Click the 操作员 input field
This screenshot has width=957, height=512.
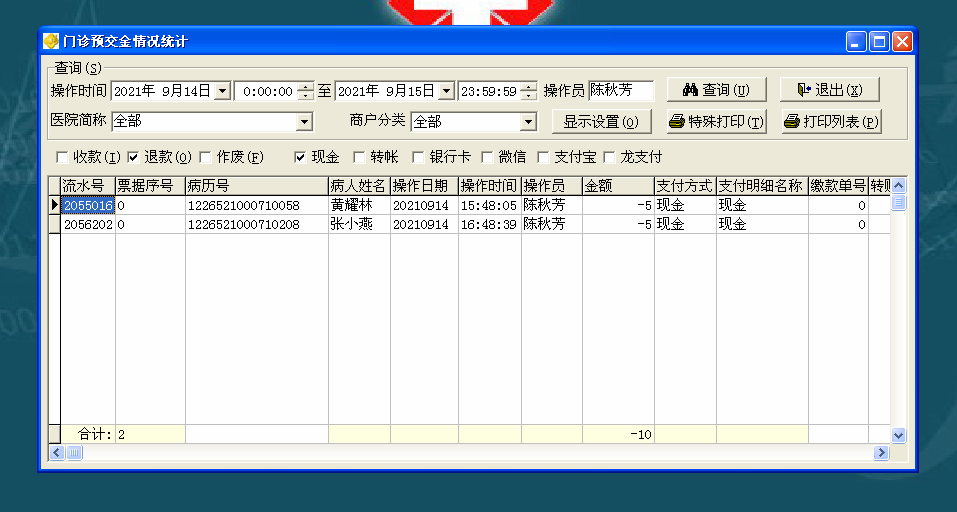tap(621, 91)
